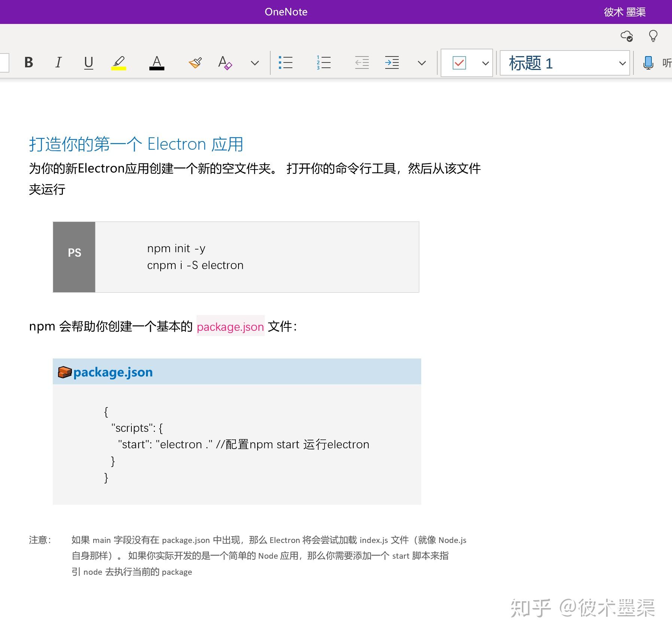This screenshot has height=635, width=672.
Task: Select the highlighted package.json text link
Action: point(230,326)
